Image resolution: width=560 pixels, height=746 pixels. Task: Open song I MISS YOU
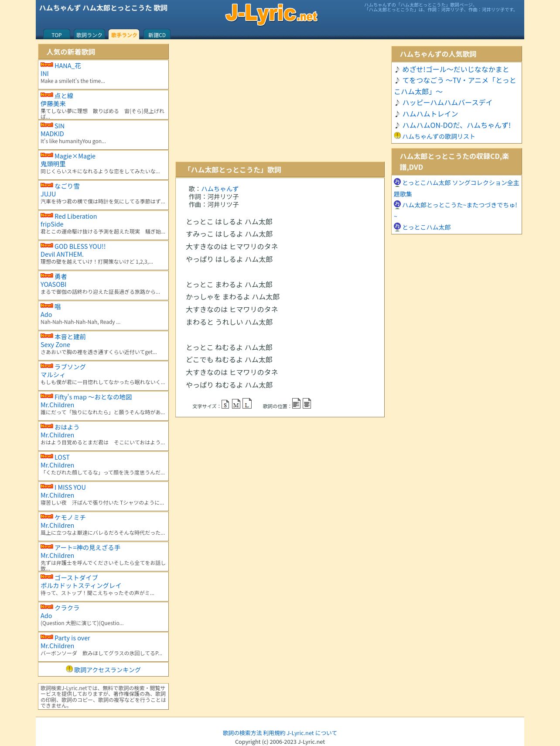[x=70, y=488]
